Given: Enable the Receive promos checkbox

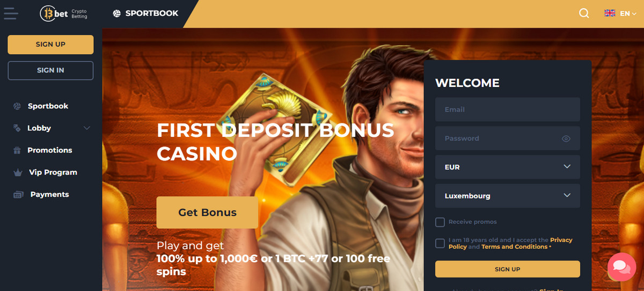Looking at the screenshot, I should point(440,222).
